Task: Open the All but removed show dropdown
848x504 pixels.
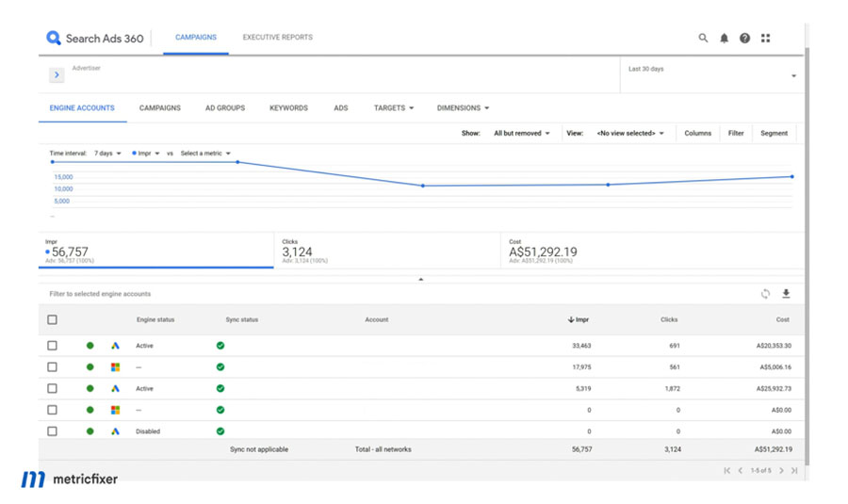Action: [521, 133]
